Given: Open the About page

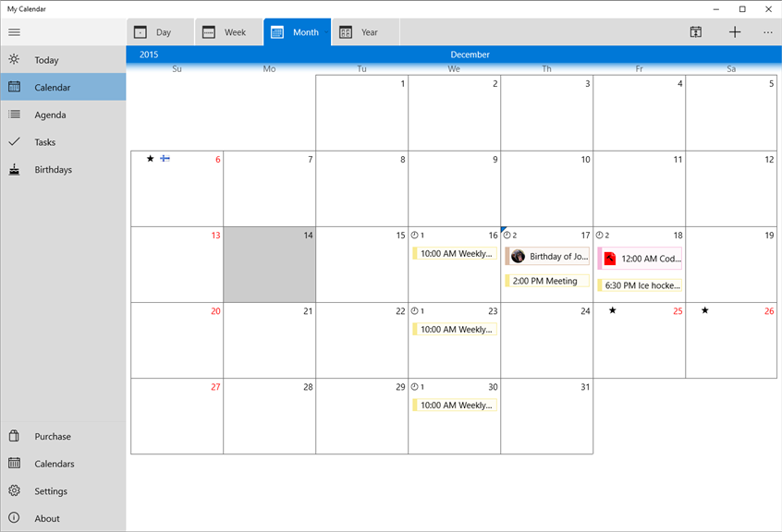Looking at the screenshot, I should click(46, 518).
